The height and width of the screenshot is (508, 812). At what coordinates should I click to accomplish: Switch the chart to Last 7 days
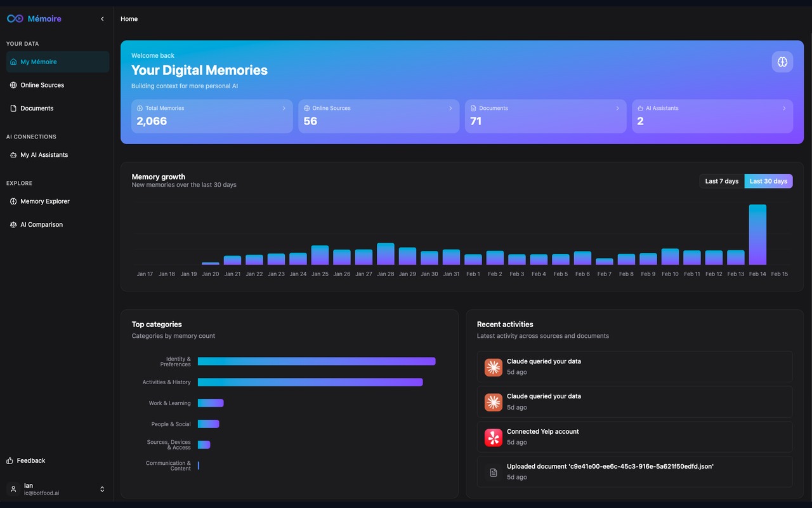coord(721,181)
